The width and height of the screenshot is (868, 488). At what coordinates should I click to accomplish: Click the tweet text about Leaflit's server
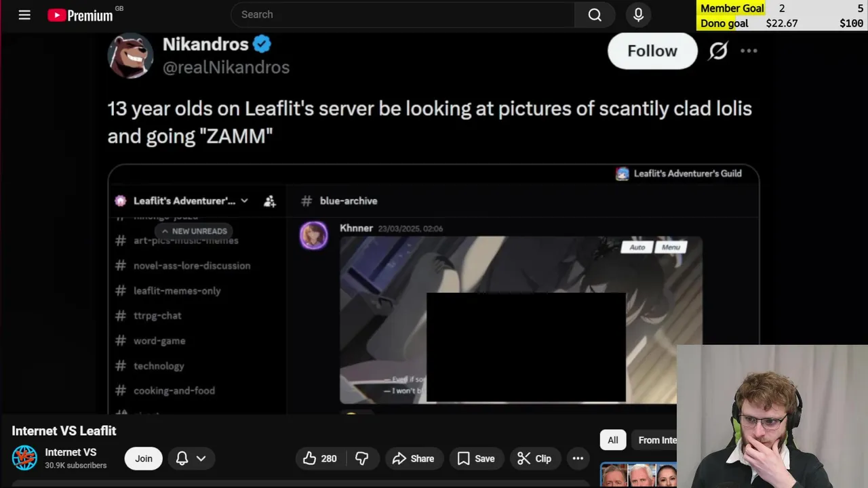[x=430, y=122]
